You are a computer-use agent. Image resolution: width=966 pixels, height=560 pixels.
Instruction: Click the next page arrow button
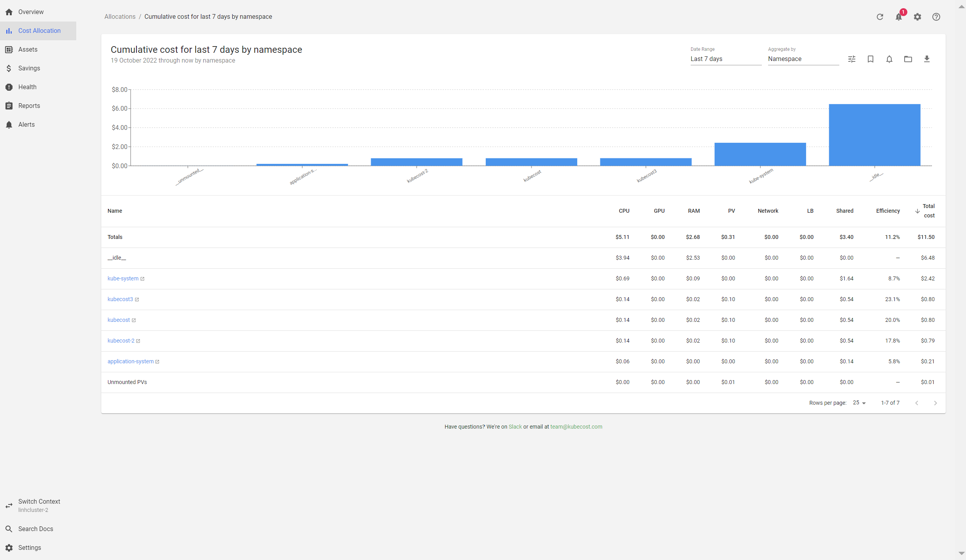click(x=935, y=403)
